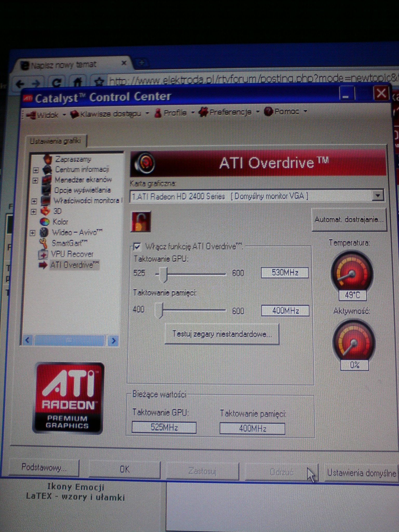Click the Taktowanie pamięci slider handle
Viewport: 399px width, 532px height.
click(159, 310)
